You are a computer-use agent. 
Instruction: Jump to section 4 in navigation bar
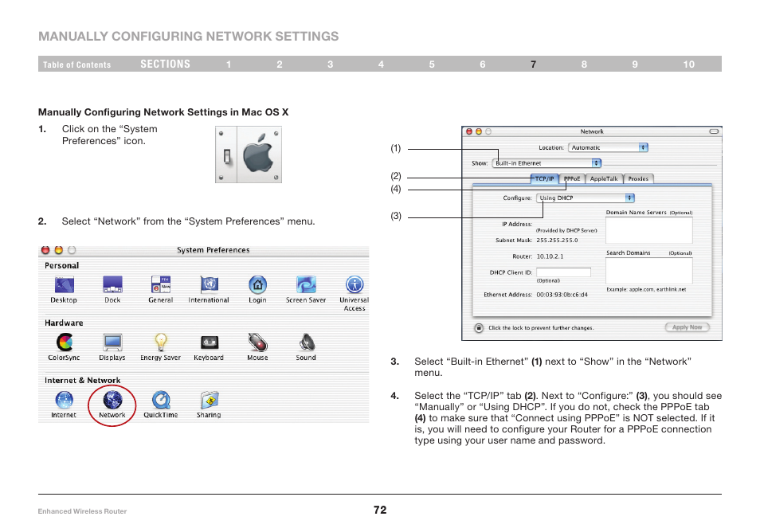click(381, 65)
